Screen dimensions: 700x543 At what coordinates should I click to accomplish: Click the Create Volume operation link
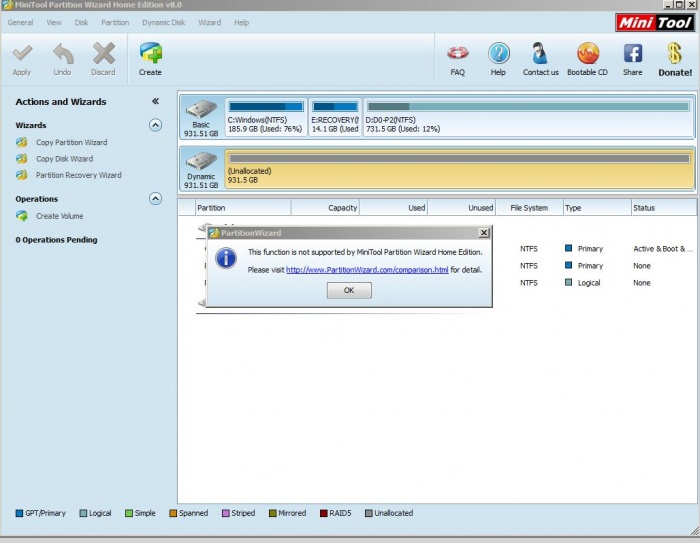(x=59, y=216)
